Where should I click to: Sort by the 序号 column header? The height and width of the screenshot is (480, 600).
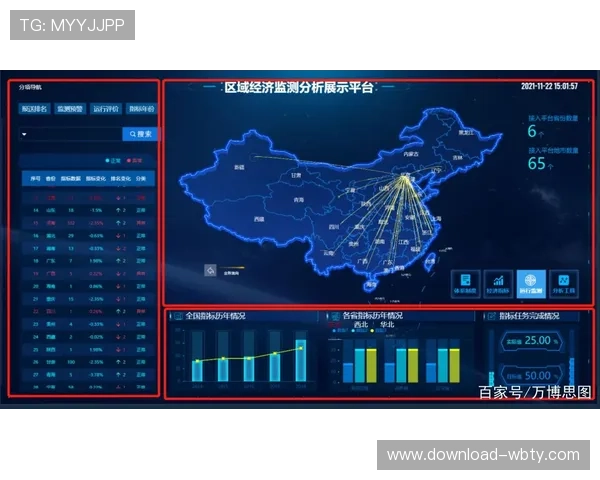pyautogui.click(x=35, y=179)
